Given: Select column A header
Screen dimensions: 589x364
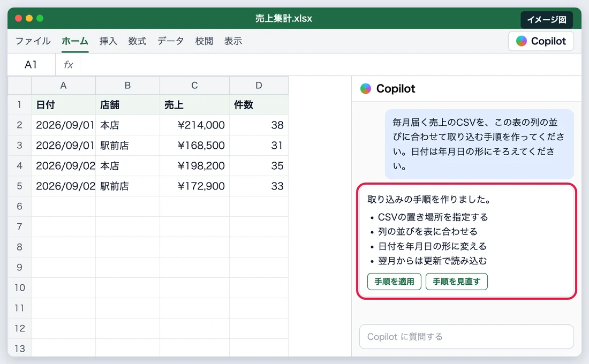Looking at the screenshot, I should point(64,85).
